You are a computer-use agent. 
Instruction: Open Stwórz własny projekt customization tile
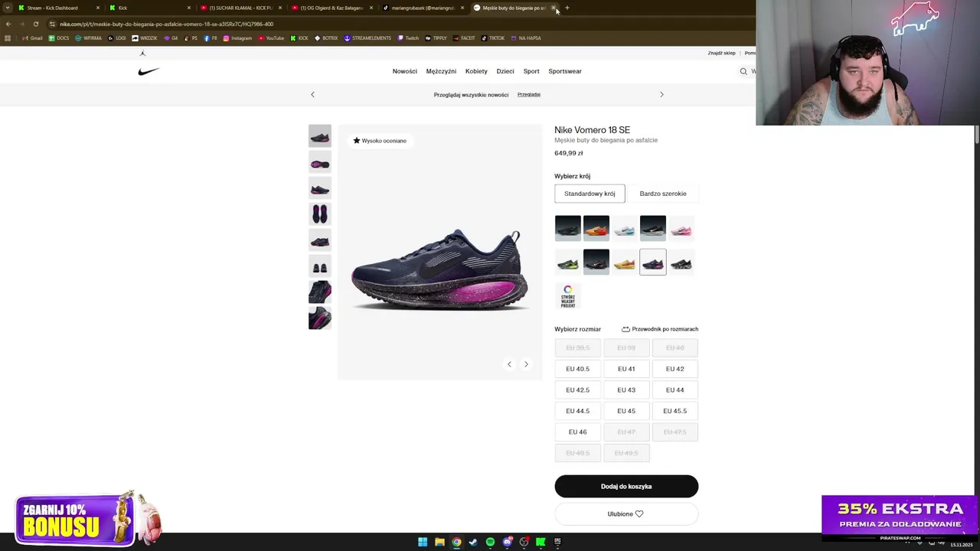567,295
